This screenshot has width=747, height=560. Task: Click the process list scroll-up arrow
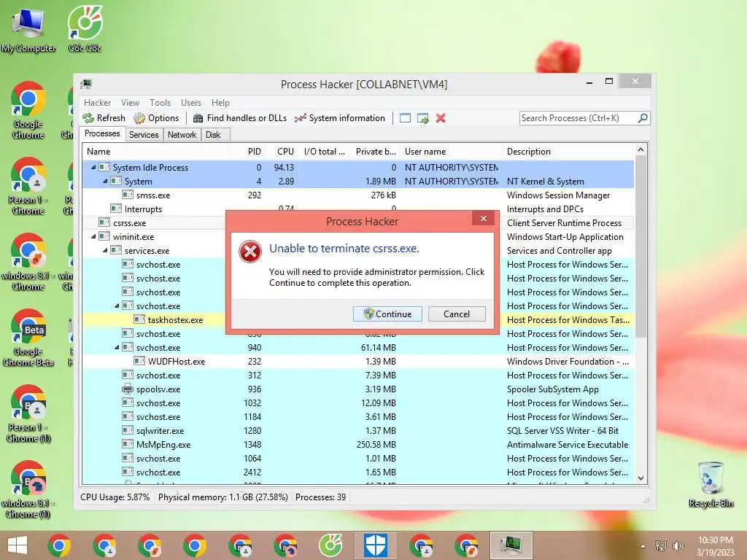coord(640,149)
